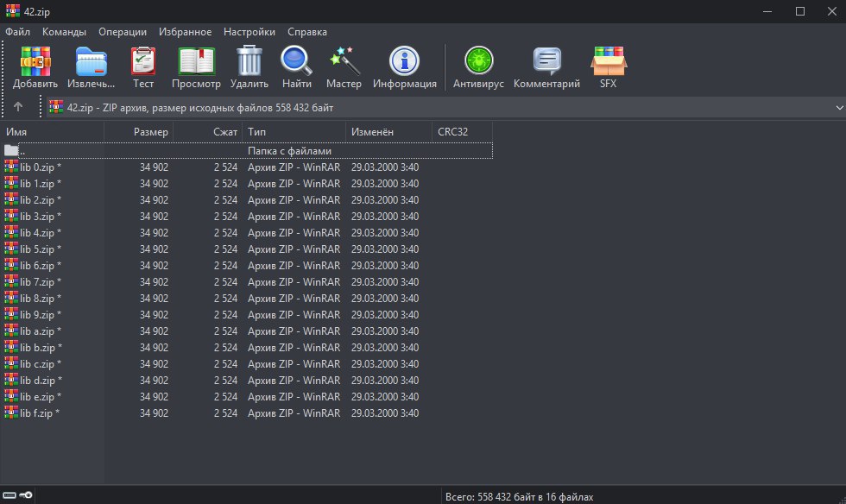Click the Добавить (Add) toolbar icon

click(35, 61)
